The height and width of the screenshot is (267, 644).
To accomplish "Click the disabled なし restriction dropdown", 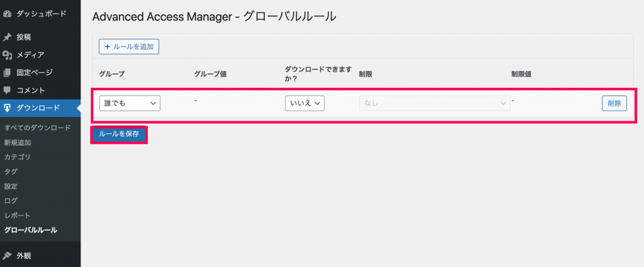I will click(x=435, y=104).
